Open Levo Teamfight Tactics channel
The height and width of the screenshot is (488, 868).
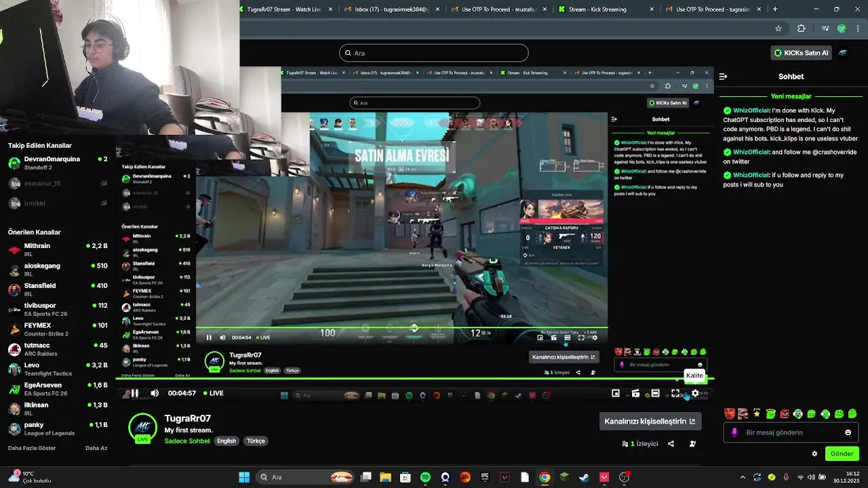click(x=58, y=369)
